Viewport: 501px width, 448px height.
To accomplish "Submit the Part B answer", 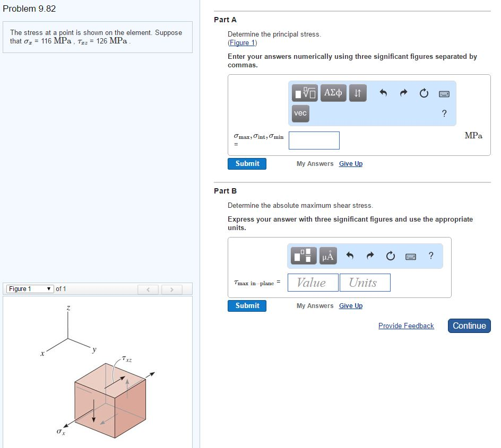I will tap(247, 306).
